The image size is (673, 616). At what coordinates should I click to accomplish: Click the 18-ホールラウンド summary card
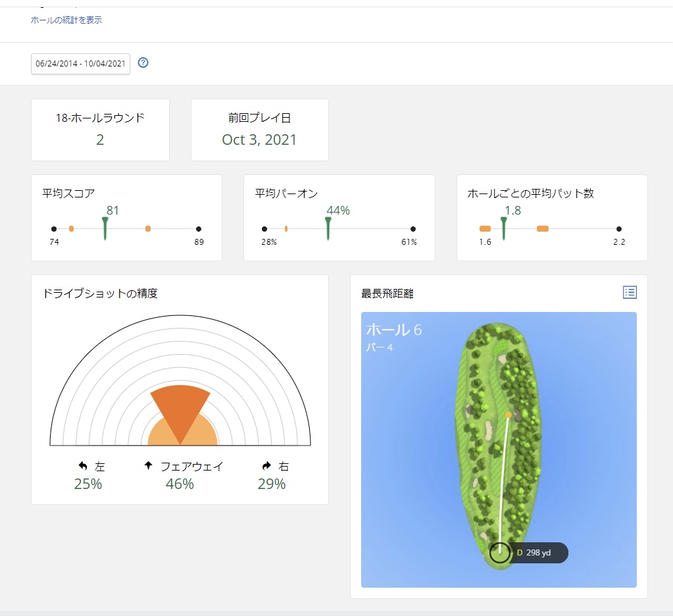pos(100,130)
